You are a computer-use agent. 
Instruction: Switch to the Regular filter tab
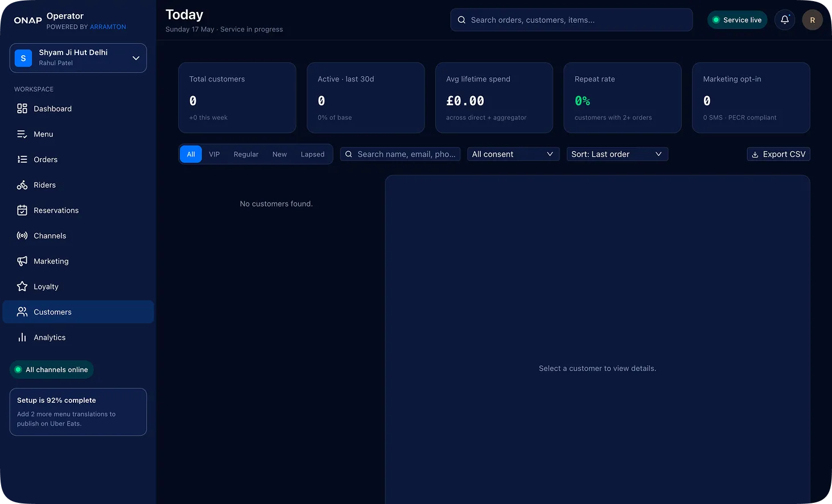(x=246, y=154)
